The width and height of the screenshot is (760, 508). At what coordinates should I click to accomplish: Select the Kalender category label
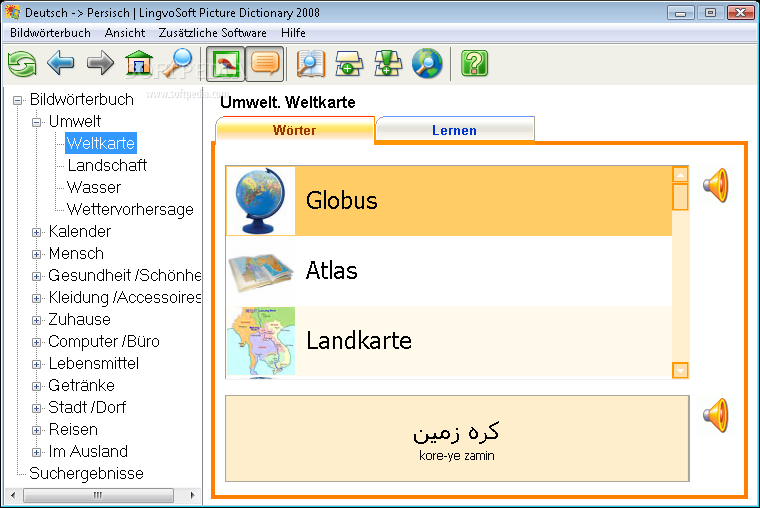(79, 231)
